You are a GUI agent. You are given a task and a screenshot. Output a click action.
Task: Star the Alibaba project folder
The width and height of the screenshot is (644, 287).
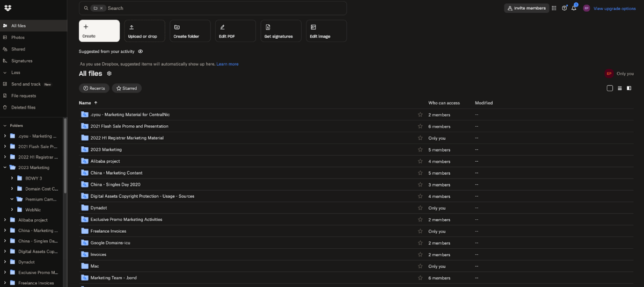point(420,161)
